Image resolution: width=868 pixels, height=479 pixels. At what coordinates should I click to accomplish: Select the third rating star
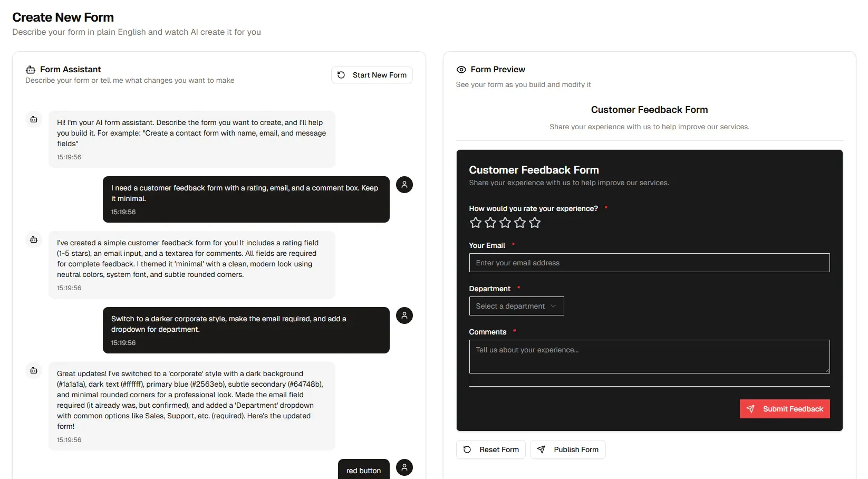pos(505,223)
